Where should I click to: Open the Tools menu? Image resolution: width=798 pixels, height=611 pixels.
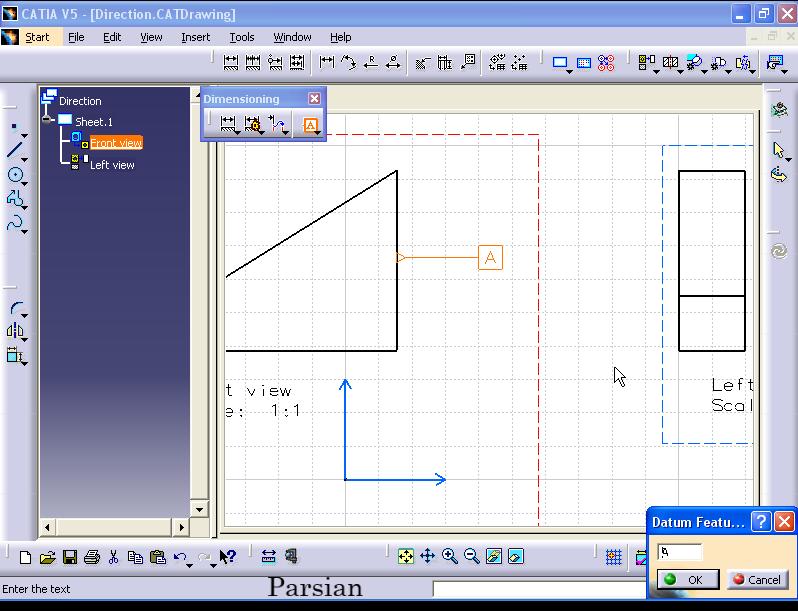[242, 37]
